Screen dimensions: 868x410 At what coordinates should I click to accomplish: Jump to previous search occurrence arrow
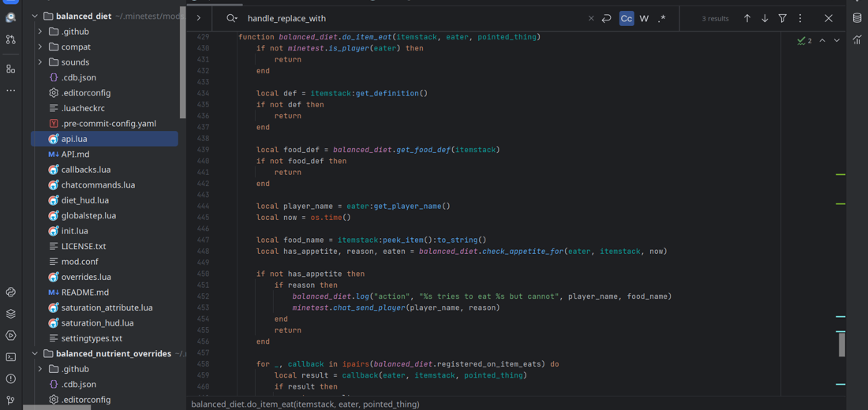(747, 18)
